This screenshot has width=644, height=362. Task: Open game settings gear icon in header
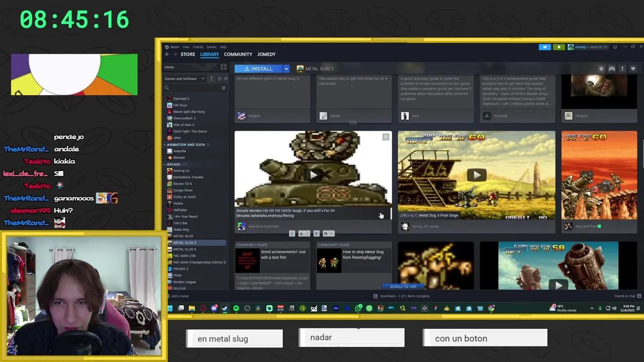click(x=601, y=69)
